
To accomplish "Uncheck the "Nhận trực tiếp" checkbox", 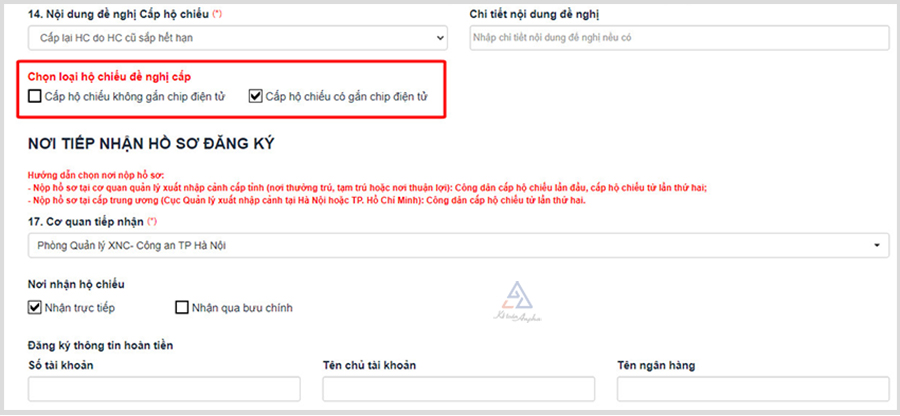I will [x=36, y=307].
